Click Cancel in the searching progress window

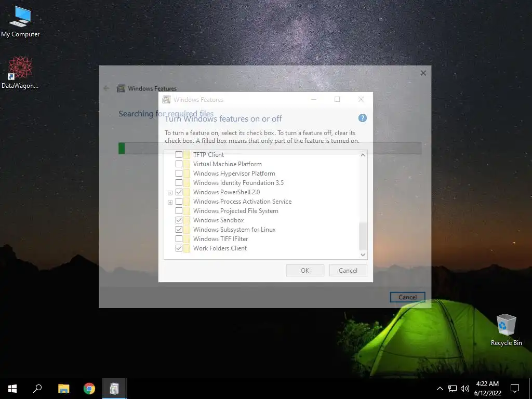pos(407,297)
